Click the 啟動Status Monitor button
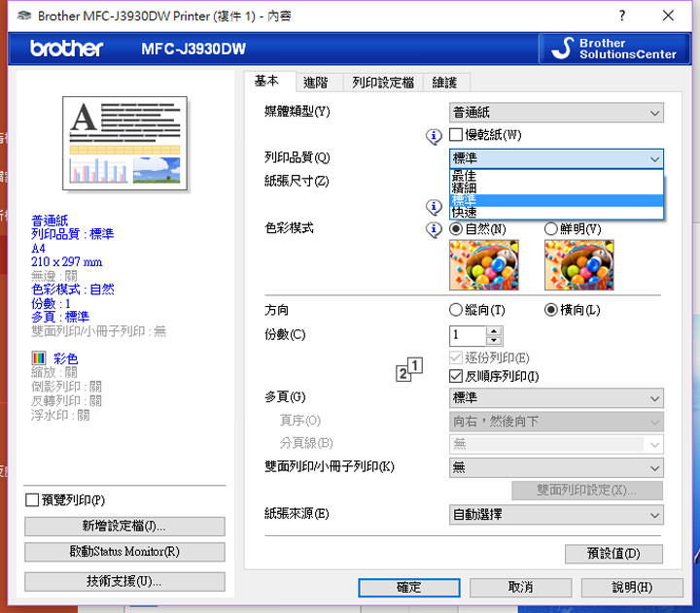 [x=124, y=552]
